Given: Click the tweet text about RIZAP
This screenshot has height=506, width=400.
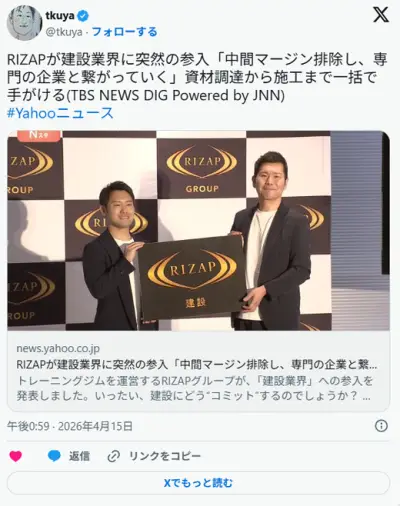Looking at the screenshot, I should point(197,78).
